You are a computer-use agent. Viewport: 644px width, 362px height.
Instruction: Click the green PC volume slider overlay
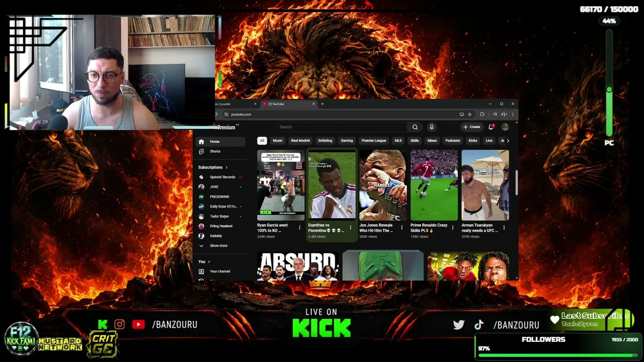click(609, 84)
